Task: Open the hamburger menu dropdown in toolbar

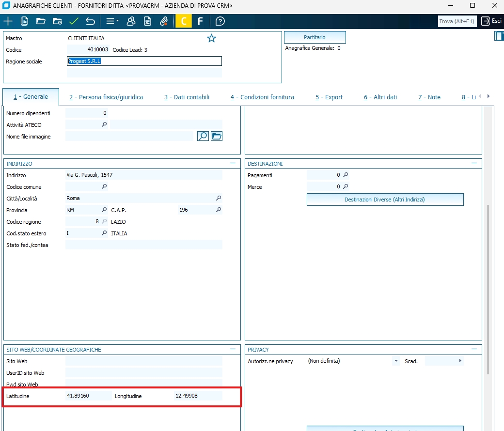Action: click(112, 21)
